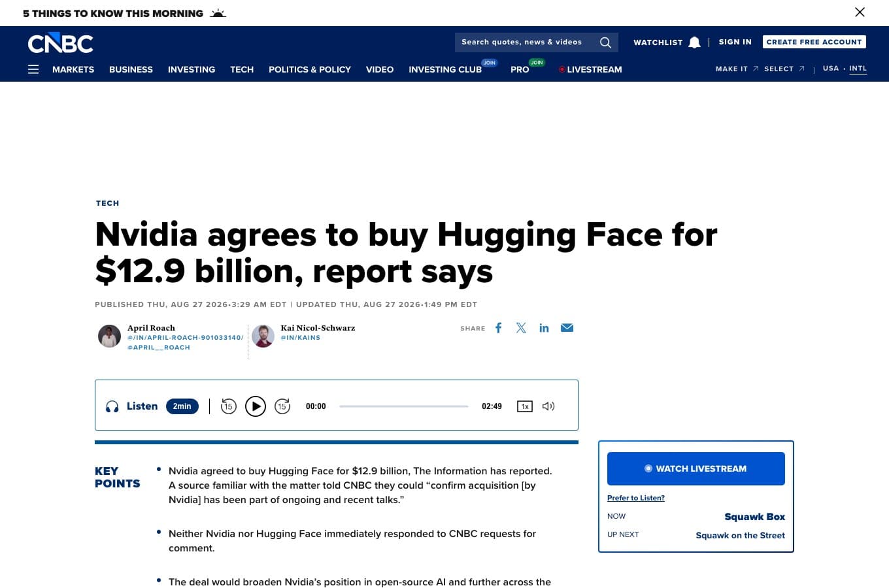Switch to INTL edition
This screenshot has width=889, height=588.
pos(858,68)
